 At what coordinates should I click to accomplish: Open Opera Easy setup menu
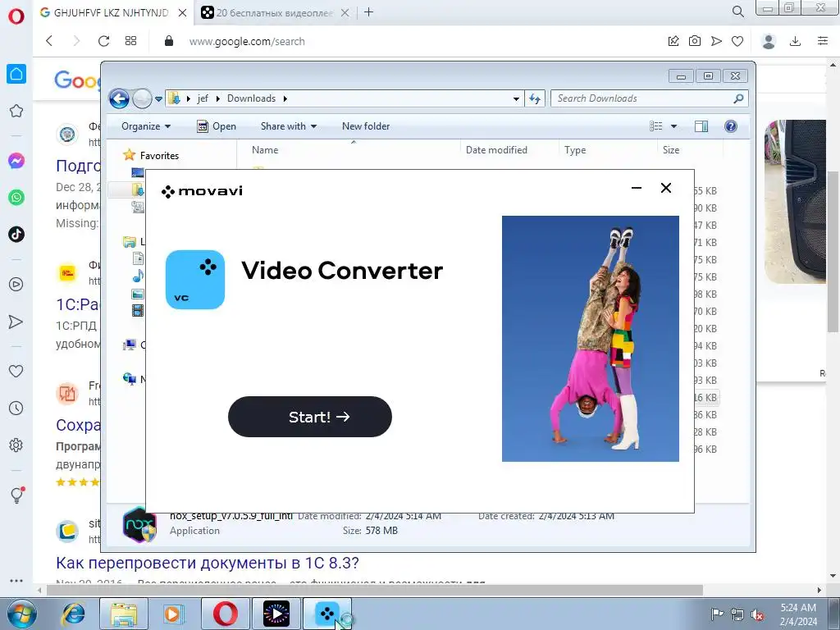(823, 41)
